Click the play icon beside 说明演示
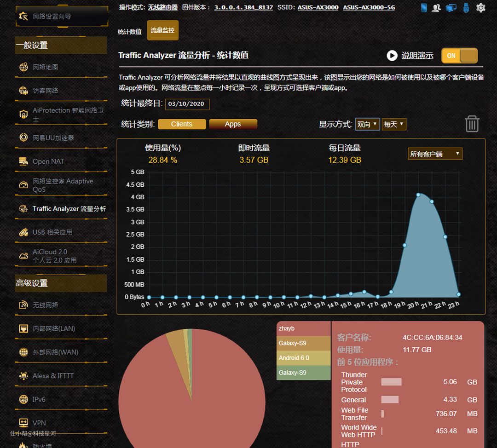Viewport: 497px width, 448px height. [392, 56]
